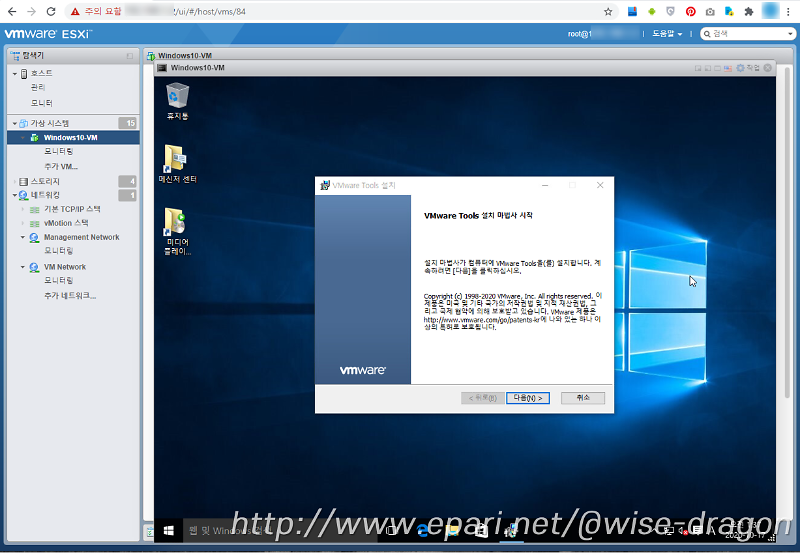The image size is (800, 553).
Task: Open 모니터링 under Windows10-VM
Action: pyautogui.click(x=59, y=152)
